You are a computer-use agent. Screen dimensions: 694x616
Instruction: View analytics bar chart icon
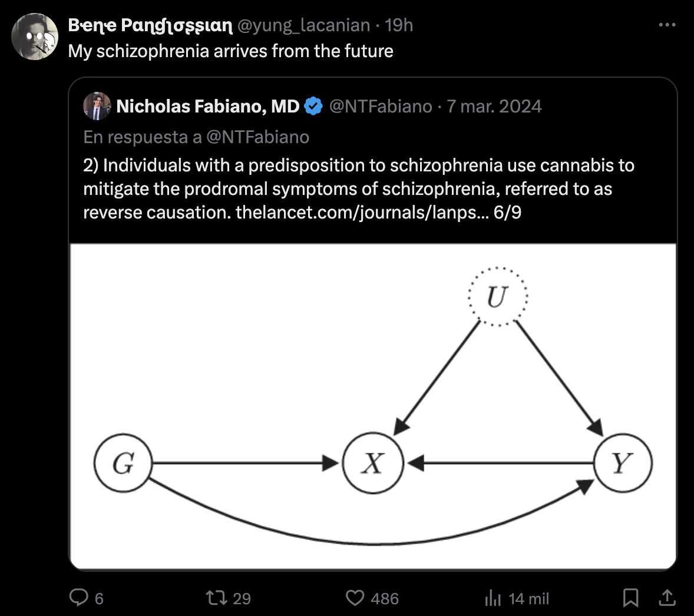(x=493, y=598)
